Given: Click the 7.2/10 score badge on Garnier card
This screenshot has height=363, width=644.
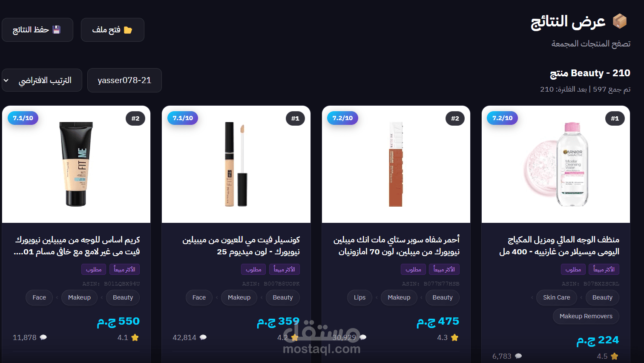Looking at the screenshot, I should tap(502, 118).
